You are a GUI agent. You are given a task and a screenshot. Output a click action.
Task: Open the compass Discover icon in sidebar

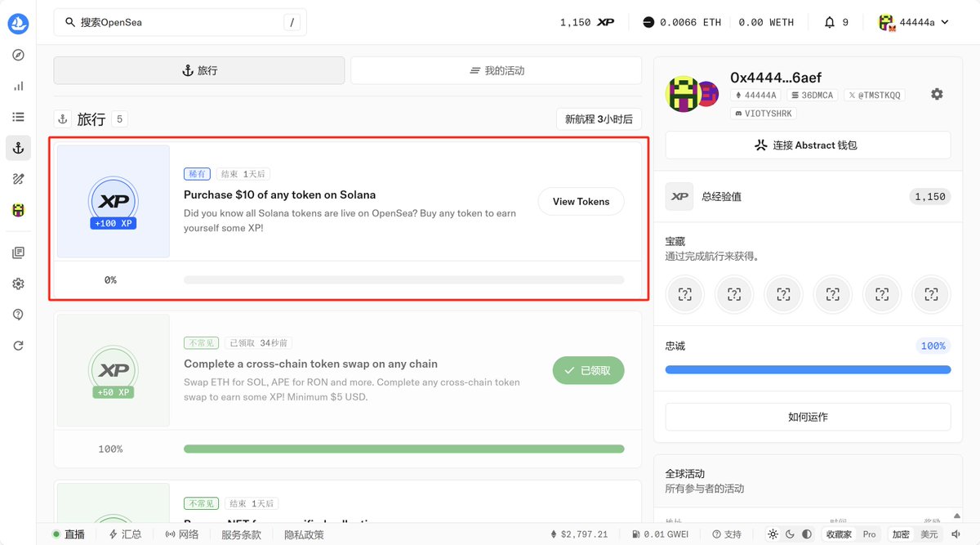[x=18, y=55]
